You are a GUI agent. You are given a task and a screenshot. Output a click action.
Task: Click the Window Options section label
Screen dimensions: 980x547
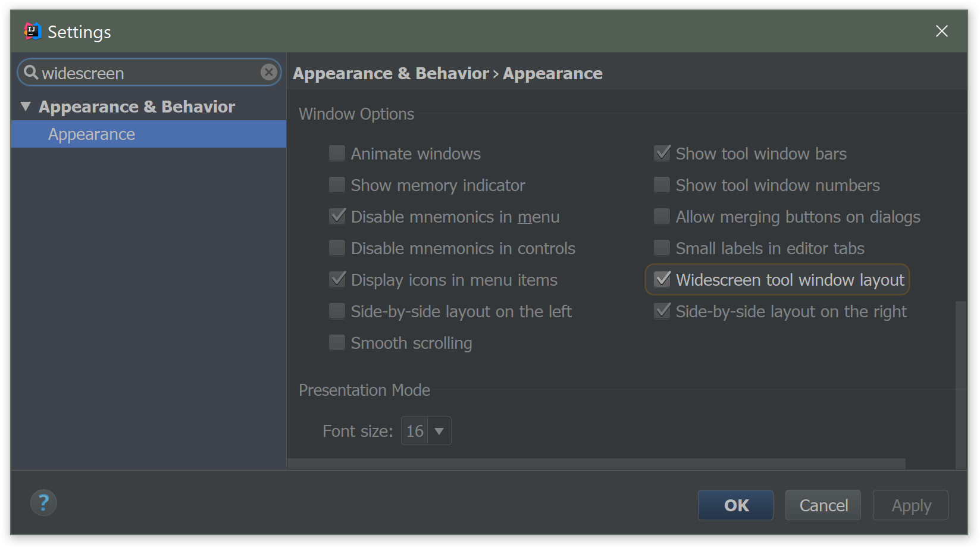[x=356, y=114]
